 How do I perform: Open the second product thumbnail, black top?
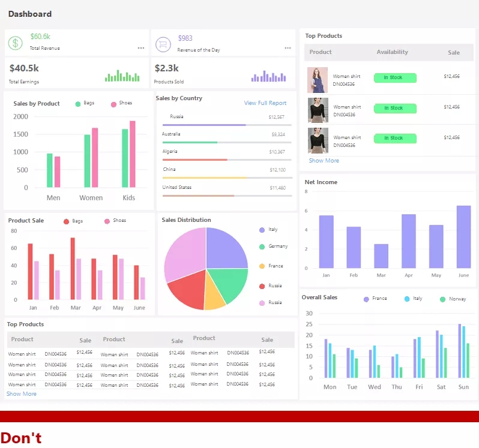[318, 110]
